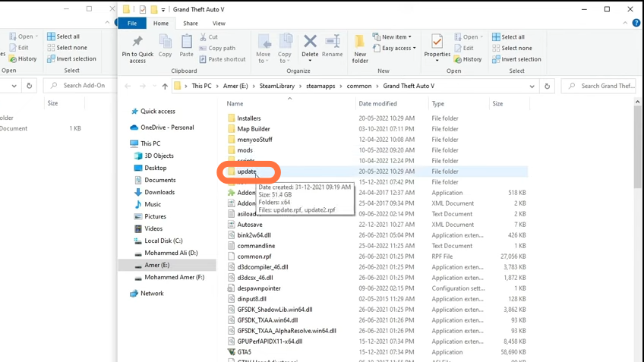
Task: Open Properties from the ribbon
Action: (437, 48)
